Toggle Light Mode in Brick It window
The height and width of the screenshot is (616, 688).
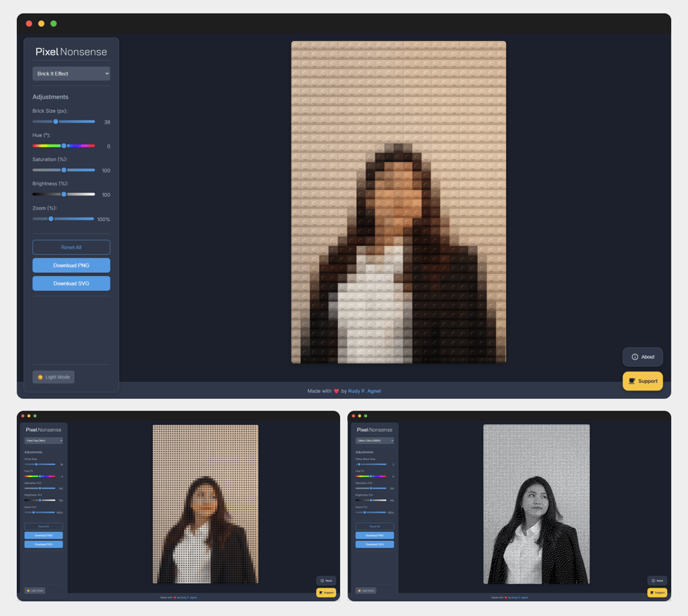coord(54,377)
